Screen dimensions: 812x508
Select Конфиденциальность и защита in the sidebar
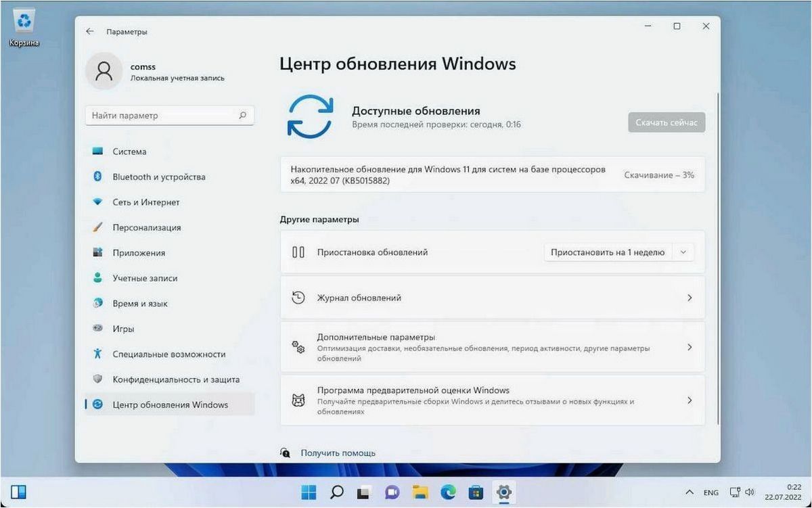click(x=170, y=379)
